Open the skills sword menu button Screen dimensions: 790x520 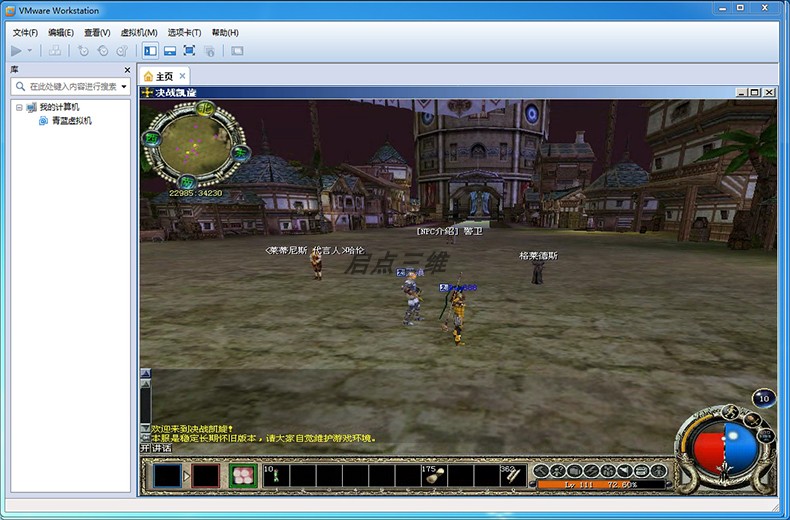[x=591, y=471]
